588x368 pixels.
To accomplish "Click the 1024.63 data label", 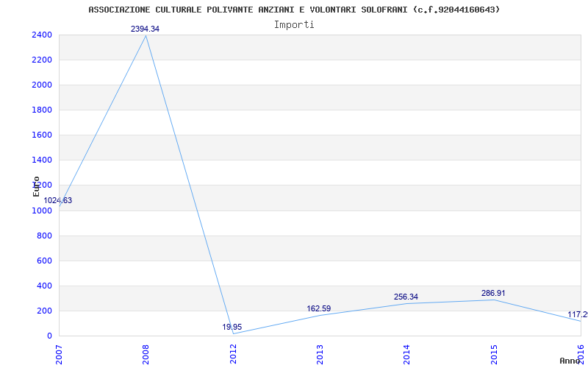I will pos(58,200).
